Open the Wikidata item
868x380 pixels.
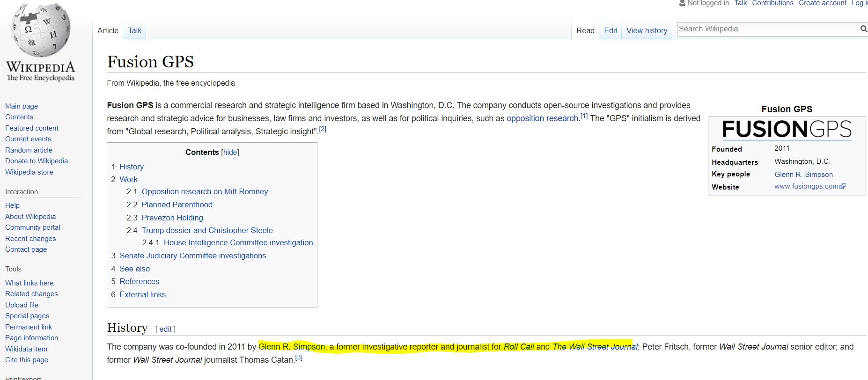click(x=26, y=349)
